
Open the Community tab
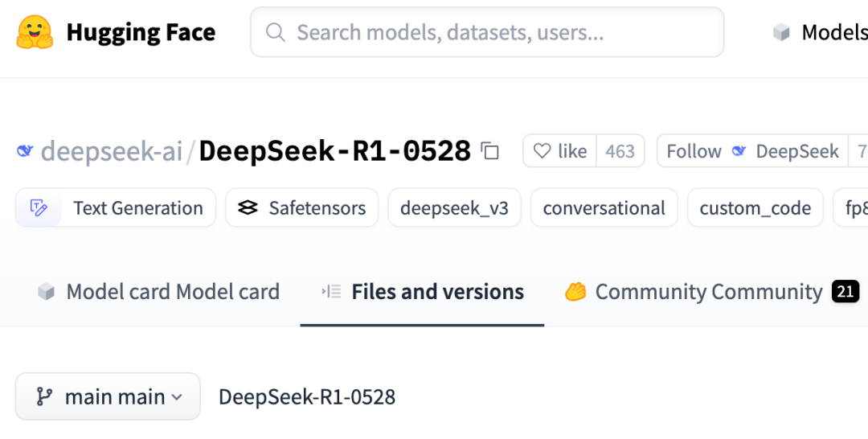tap(711, 292)
